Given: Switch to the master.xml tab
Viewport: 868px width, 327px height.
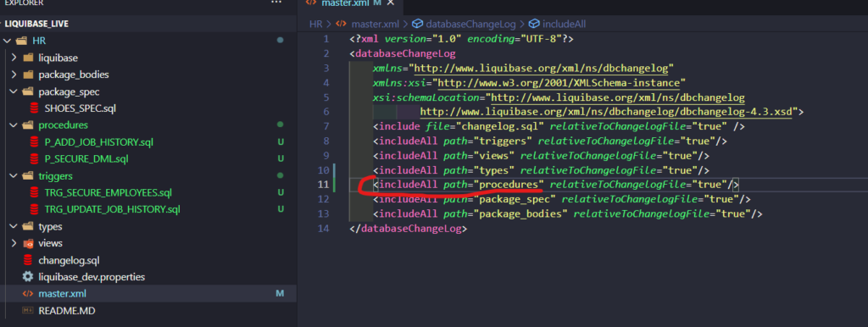Looking at the screenshot, I should point(346,3).
